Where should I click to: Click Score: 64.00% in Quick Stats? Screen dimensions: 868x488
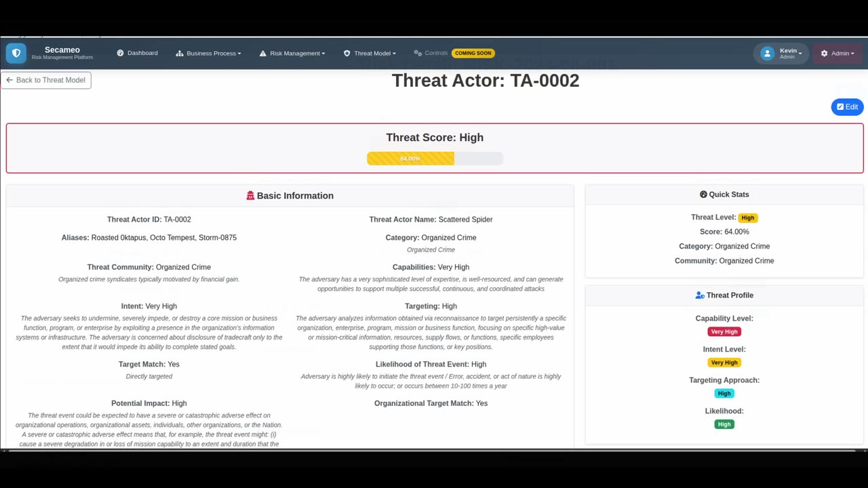click(724, 232)
